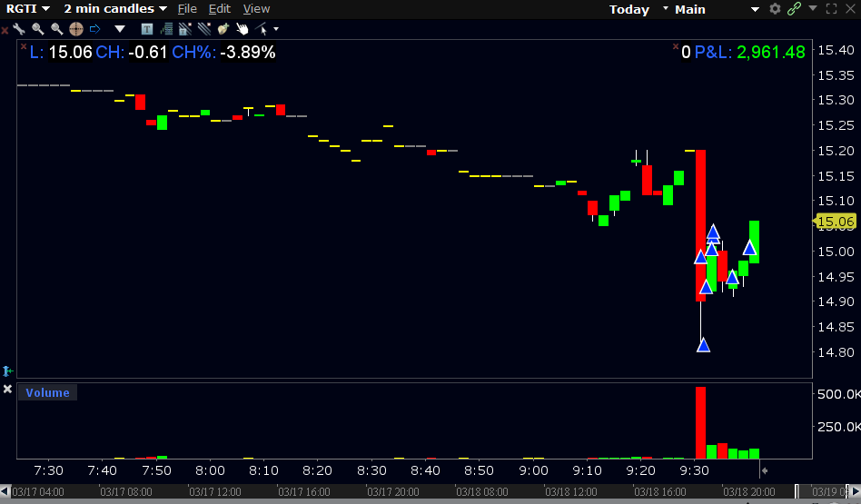Click the blue right-arrow icon
This screenshot has height=504, width=861.
[x=95, y=28]
